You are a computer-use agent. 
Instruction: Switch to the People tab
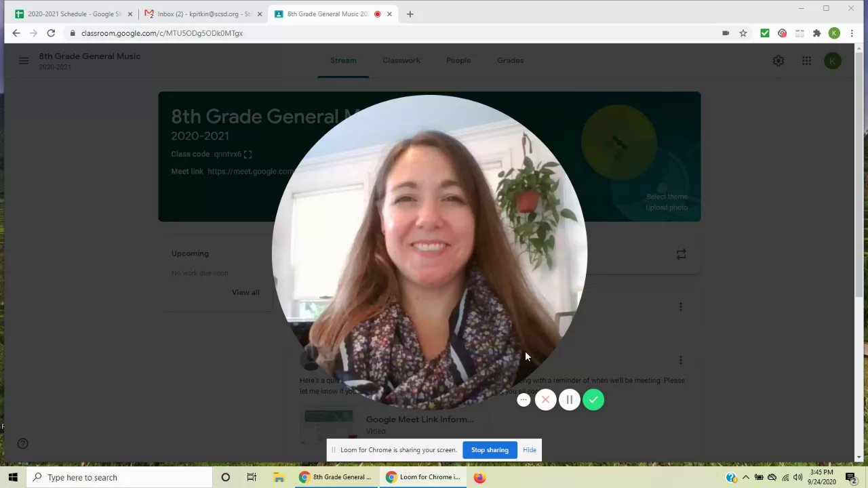coord(458,60)
